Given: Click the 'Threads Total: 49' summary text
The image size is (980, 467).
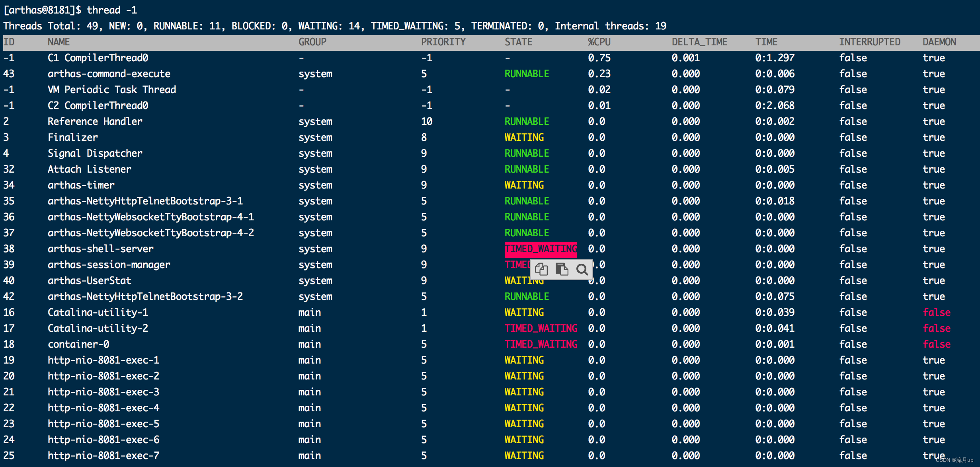Looking at the screenshot, I should [x=51, y=26].
